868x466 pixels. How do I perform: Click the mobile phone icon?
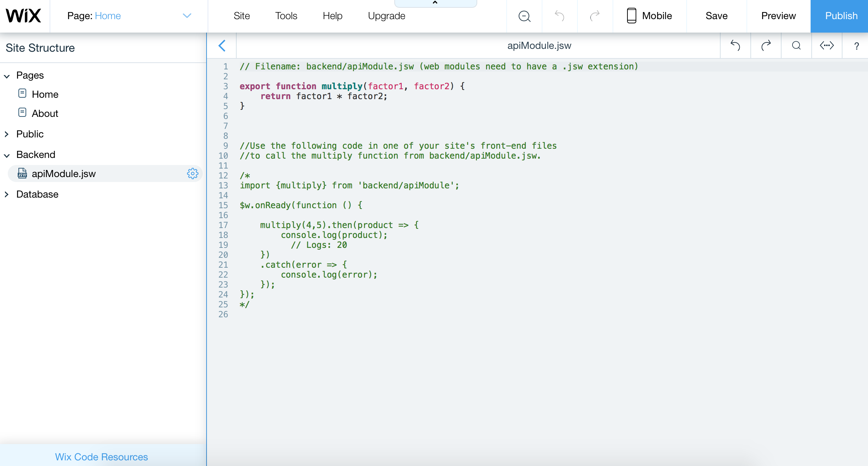pos(631,16)
